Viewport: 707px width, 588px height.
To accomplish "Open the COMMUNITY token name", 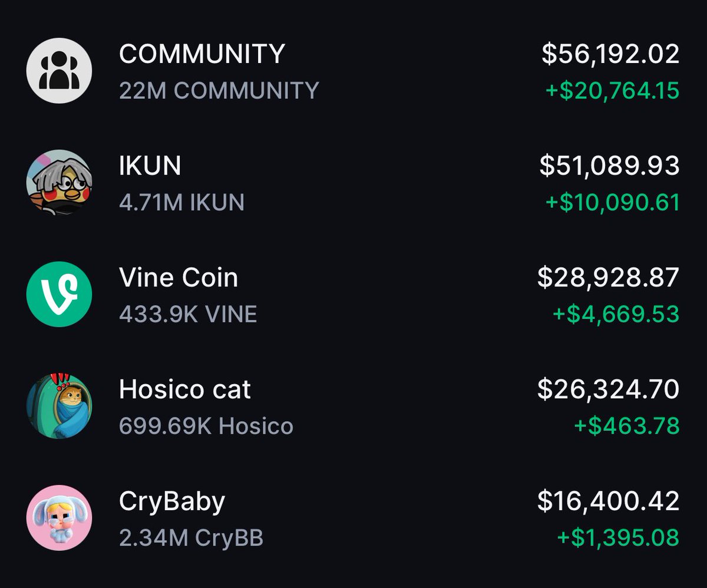I will (202, 54).
